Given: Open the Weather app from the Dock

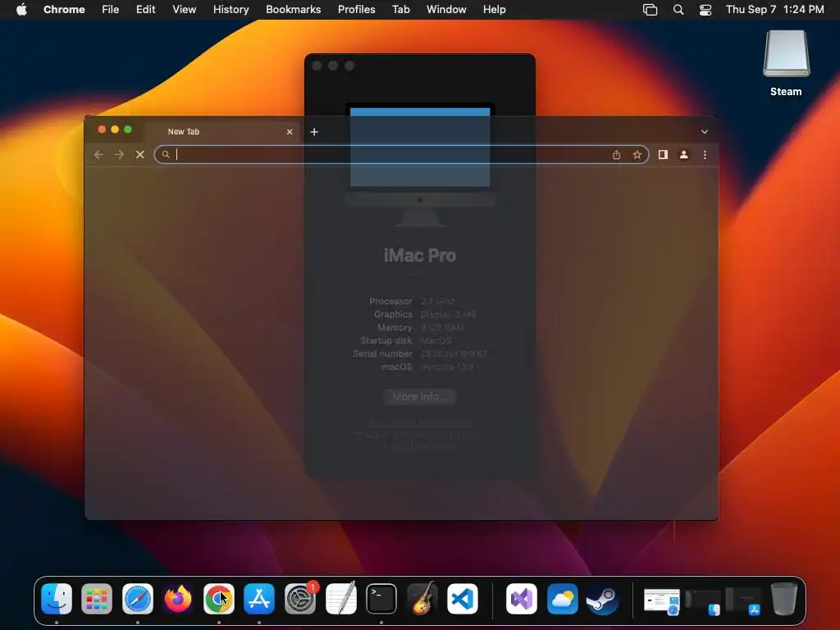Looking at the screenshot, I should [562, 598].
